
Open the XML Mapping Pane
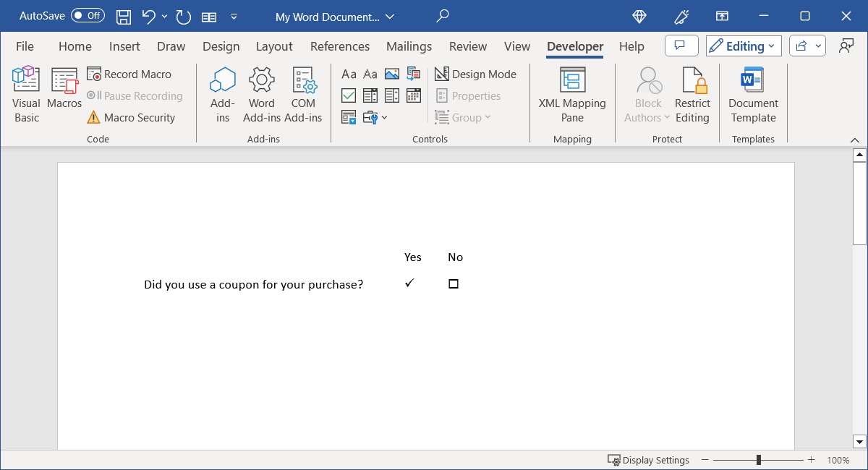pos(572,93)
